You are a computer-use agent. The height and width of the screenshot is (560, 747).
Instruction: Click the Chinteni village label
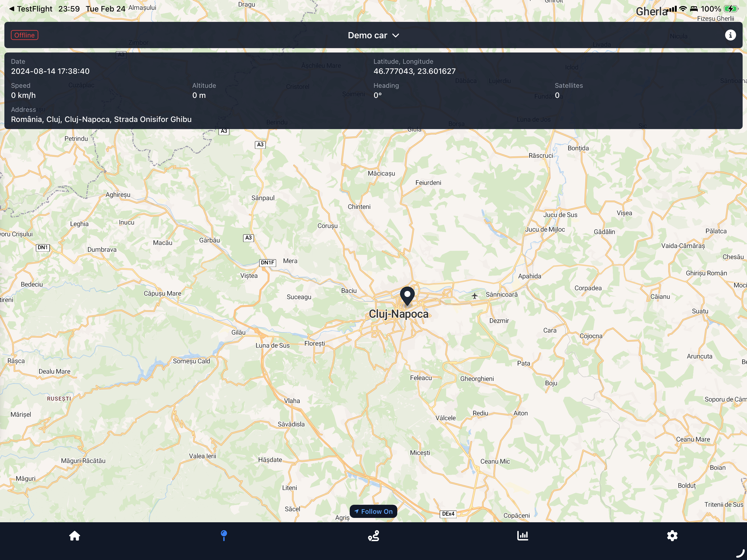coord(359,207)
